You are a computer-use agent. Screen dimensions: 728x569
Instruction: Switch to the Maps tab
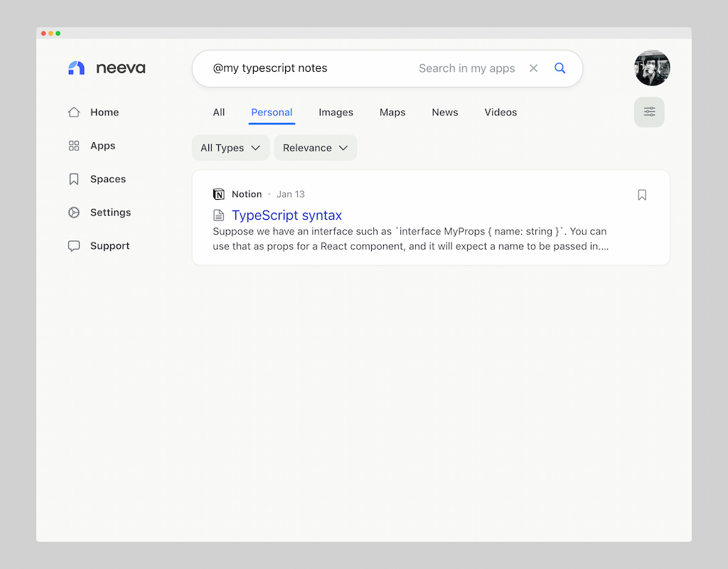[392, 112]
